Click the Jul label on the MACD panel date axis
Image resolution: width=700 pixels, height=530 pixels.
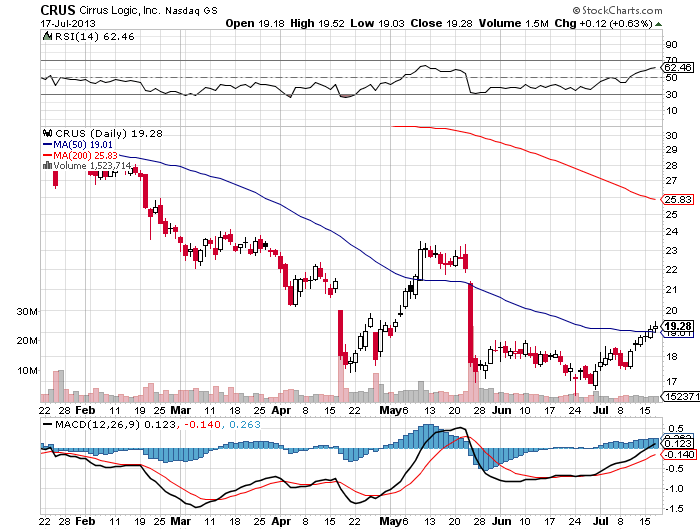(x=601, y=521)
